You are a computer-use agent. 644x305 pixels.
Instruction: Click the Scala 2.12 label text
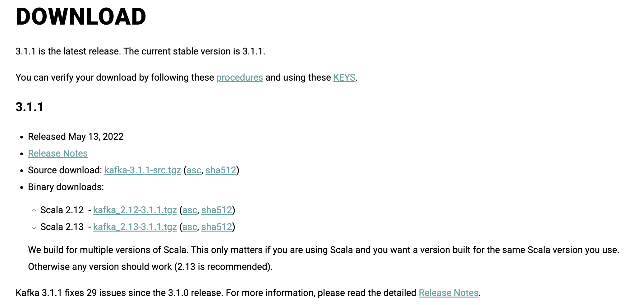point(62,210)
